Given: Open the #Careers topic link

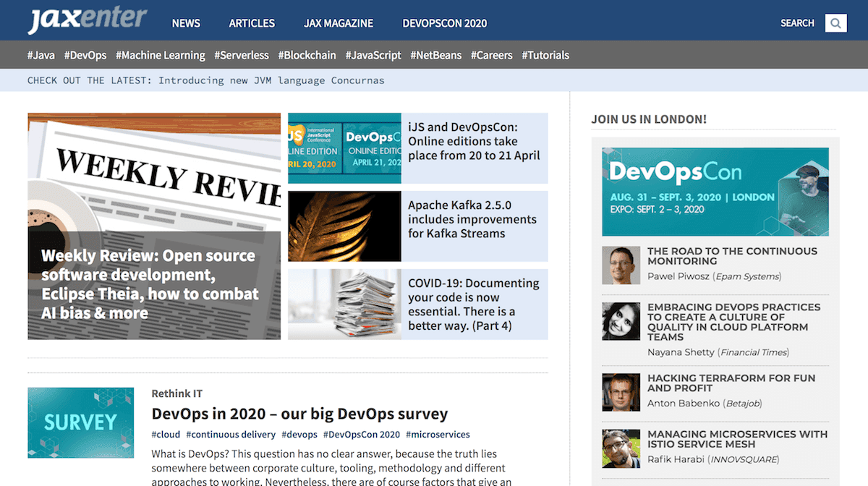Looking at the screenshot, I should point(492,55).
